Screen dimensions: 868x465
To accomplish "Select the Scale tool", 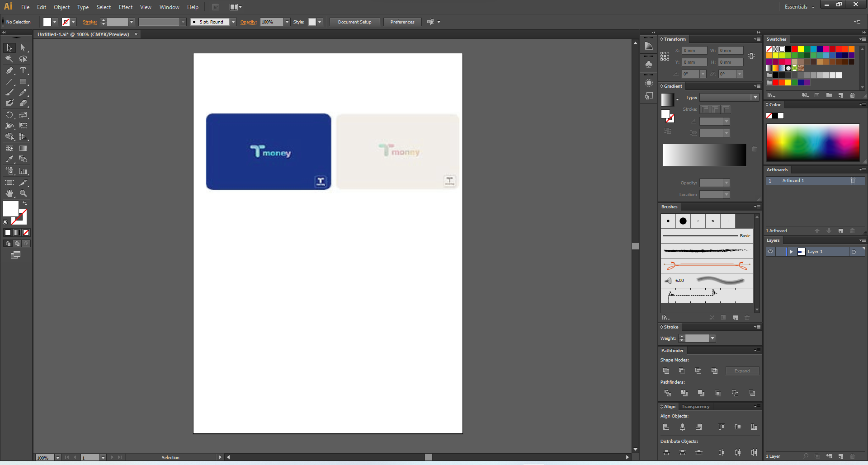I will click(23, 115).
